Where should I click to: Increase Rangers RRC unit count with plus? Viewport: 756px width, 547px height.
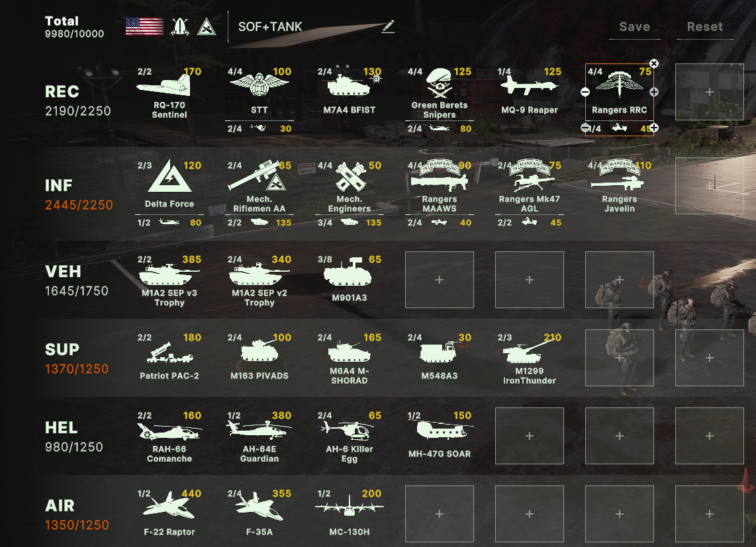tap(654, 92)
